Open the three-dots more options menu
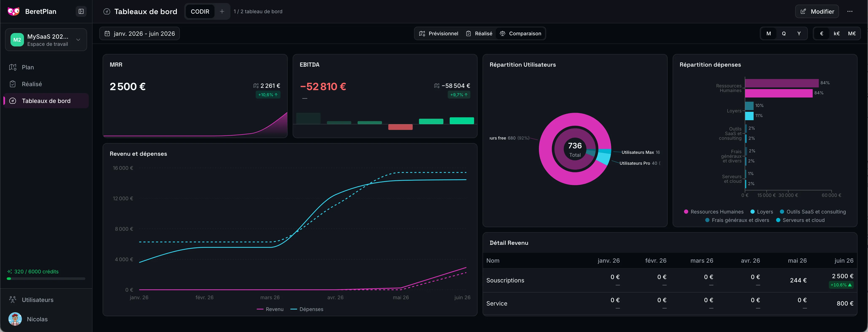This screenshot has width=868, height=332. 850,11
